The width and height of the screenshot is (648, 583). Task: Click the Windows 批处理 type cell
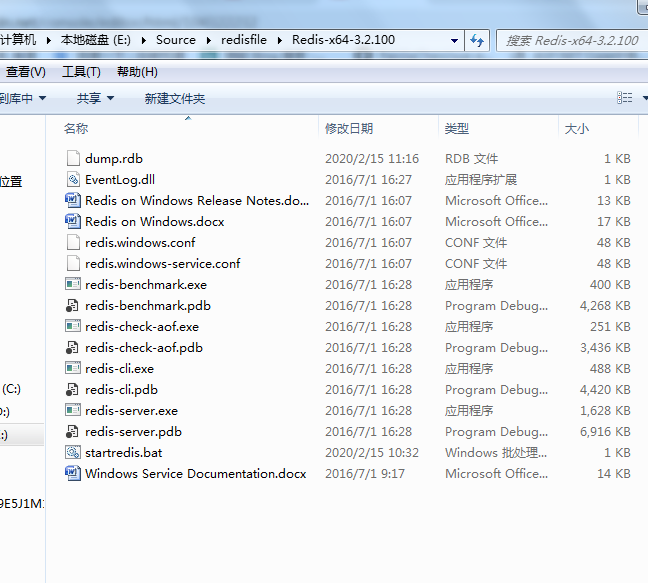496,452
